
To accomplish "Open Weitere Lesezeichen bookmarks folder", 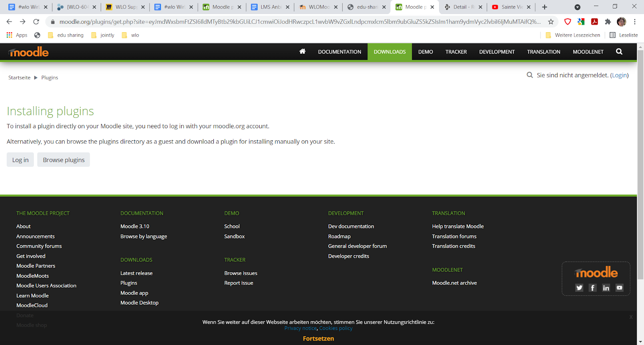I will coord(573,35).
